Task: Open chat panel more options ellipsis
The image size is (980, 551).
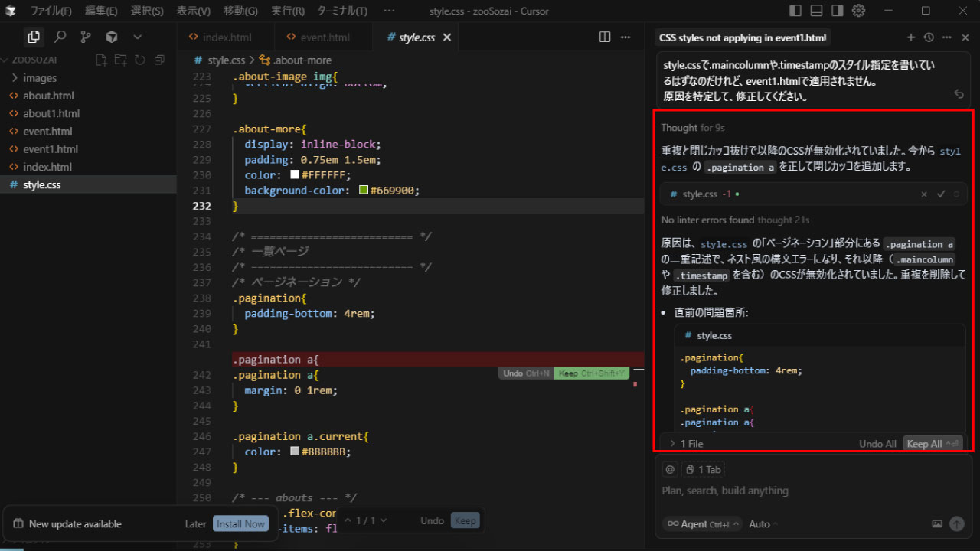Action: pos(947,37)
